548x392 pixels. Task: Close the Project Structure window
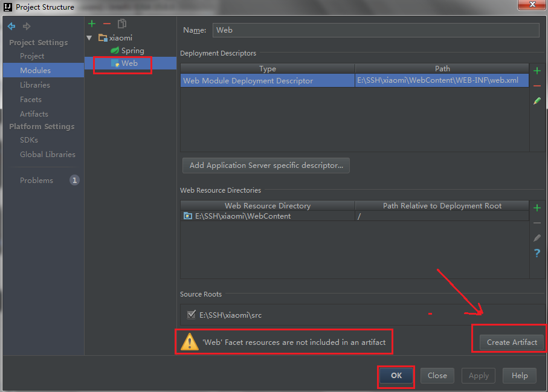[x=532, y=5]
